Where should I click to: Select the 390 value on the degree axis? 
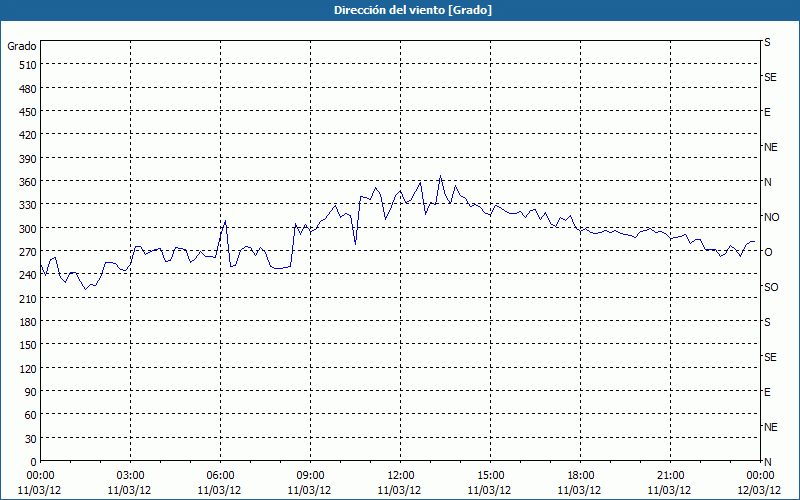(28, 159)
